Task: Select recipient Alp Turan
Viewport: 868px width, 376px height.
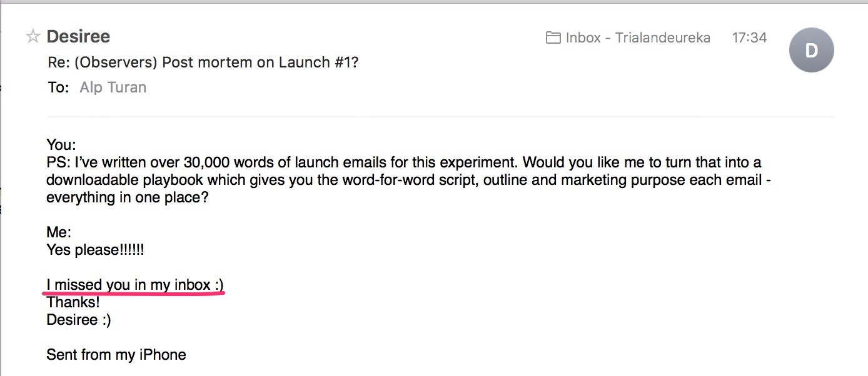Action: [113, 87]
